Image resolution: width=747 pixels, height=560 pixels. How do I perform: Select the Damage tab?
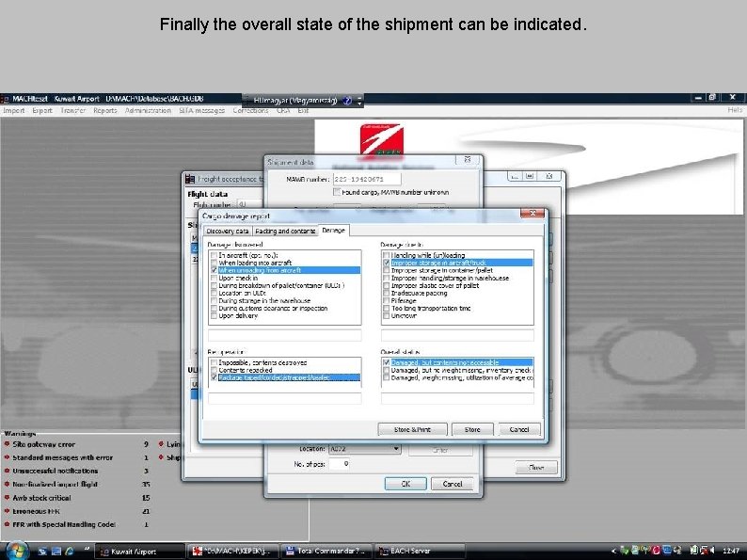click(333, 231)
